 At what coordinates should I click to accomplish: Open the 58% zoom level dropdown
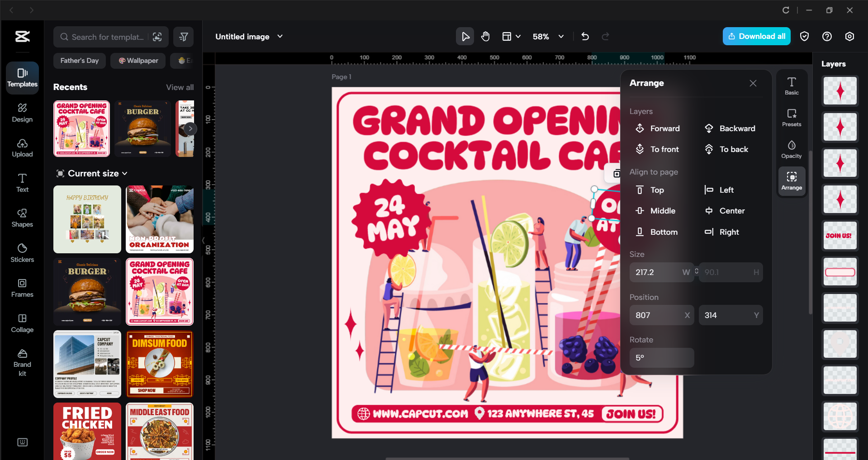(561, 36)
